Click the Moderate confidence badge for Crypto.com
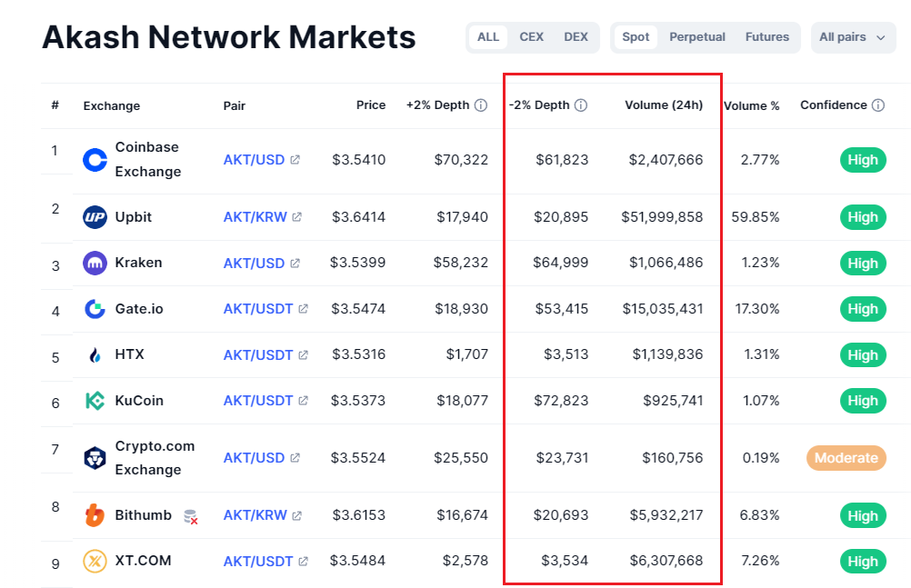This screenshot has height=588, width=911. (x=846, y=458)
